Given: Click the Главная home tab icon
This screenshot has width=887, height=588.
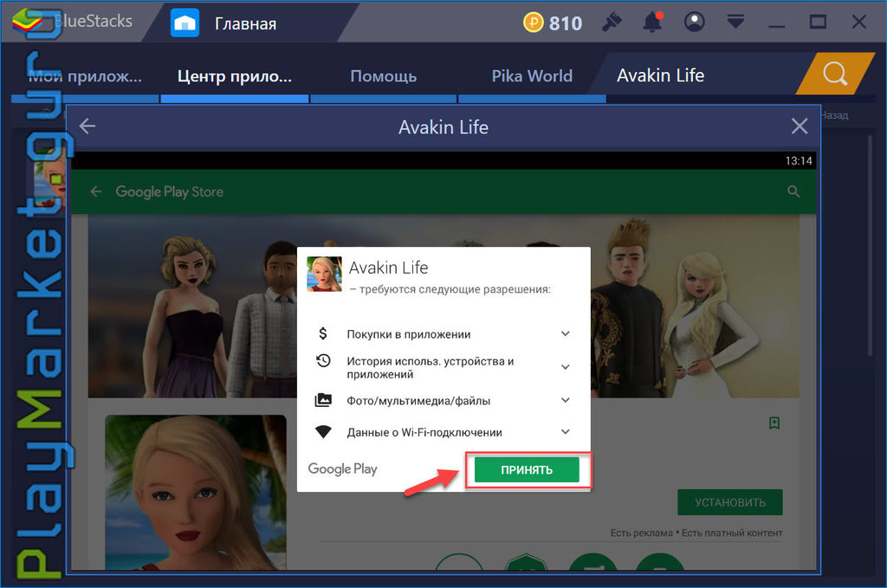Looking at the screenshot, I should point(185,23).
